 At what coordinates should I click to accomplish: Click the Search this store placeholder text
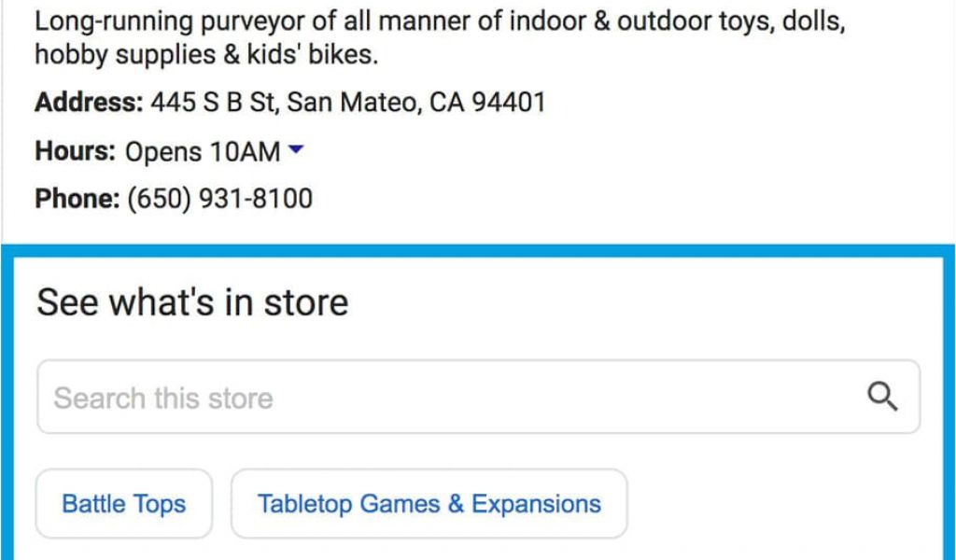point(163,399)
